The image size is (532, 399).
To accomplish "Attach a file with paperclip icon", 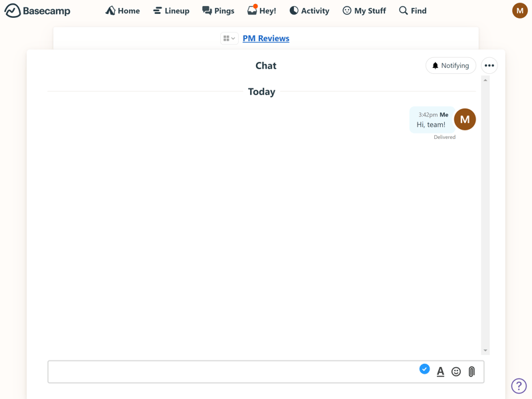I will [x=471, y=372].
